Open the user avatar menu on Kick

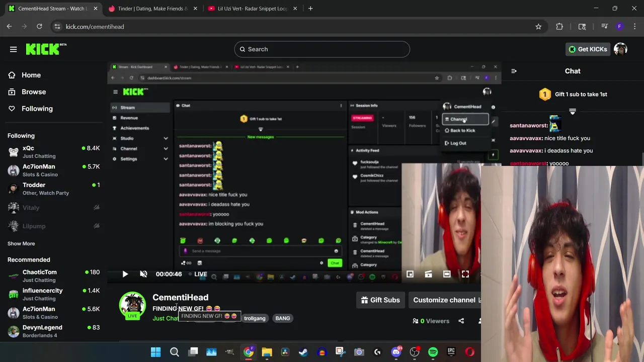point(620,49)
